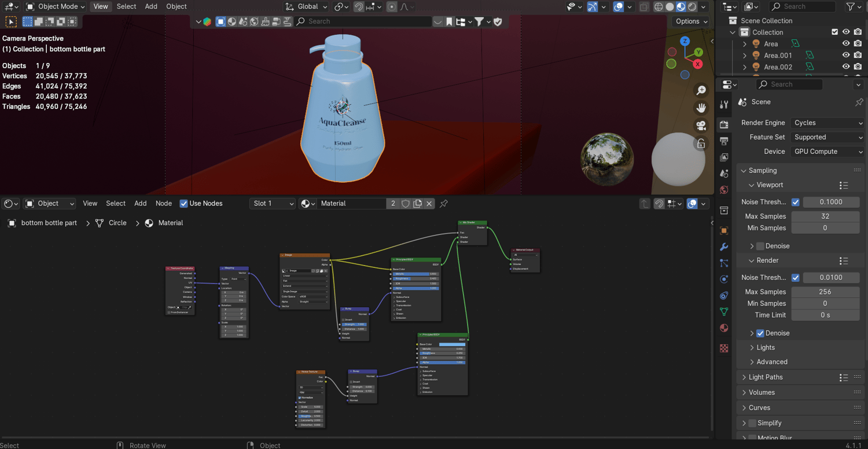Click the pan hand icon in viewport

point(701,108)
